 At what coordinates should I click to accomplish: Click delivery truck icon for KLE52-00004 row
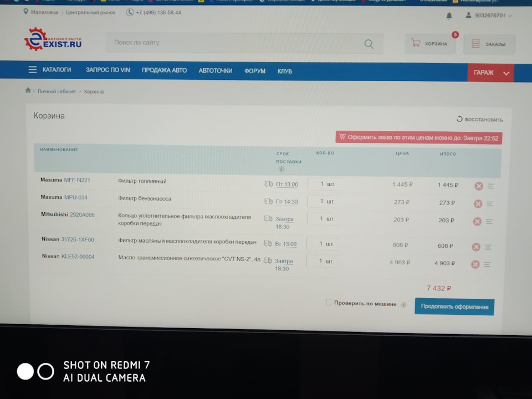(x=268, y=260)
